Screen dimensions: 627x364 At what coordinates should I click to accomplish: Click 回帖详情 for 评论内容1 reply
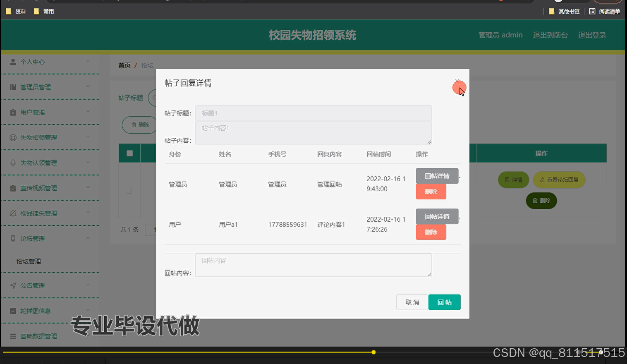point(437,216)
